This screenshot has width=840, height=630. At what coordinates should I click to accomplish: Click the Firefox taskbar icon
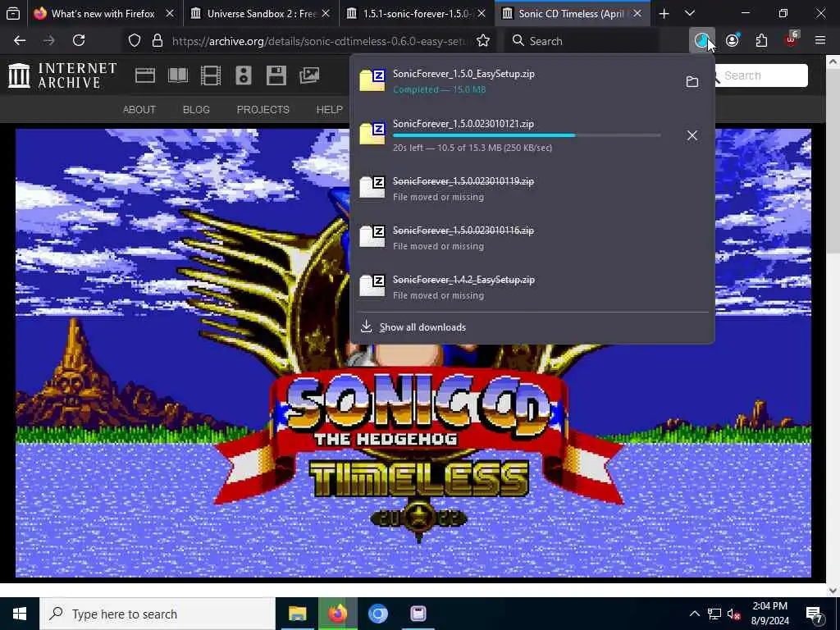coord(337,614)
